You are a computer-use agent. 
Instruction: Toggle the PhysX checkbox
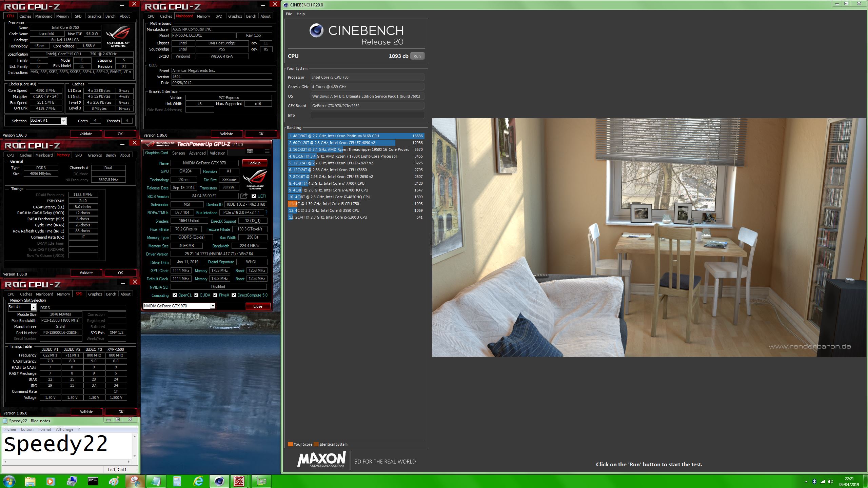pos(215,295)
